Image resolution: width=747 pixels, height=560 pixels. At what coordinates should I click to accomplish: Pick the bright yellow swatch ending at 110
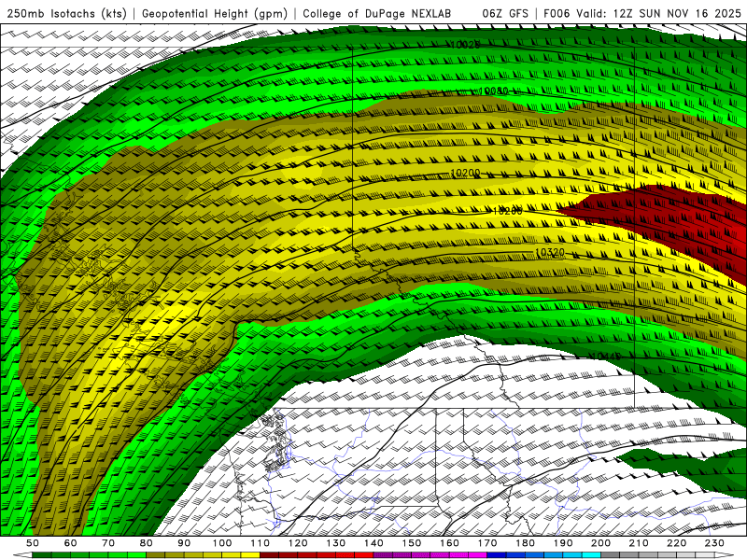point(250,555)
